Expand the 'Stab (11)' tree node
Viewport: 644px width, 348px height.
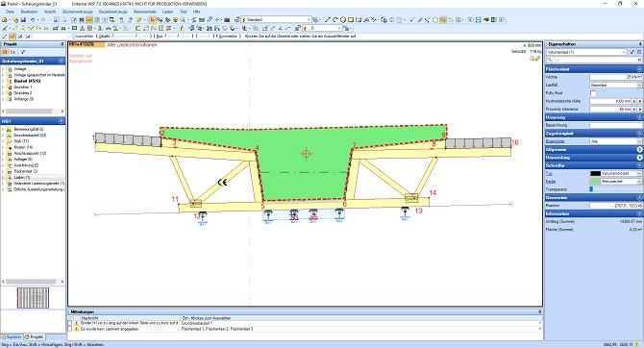click(3, 141)
